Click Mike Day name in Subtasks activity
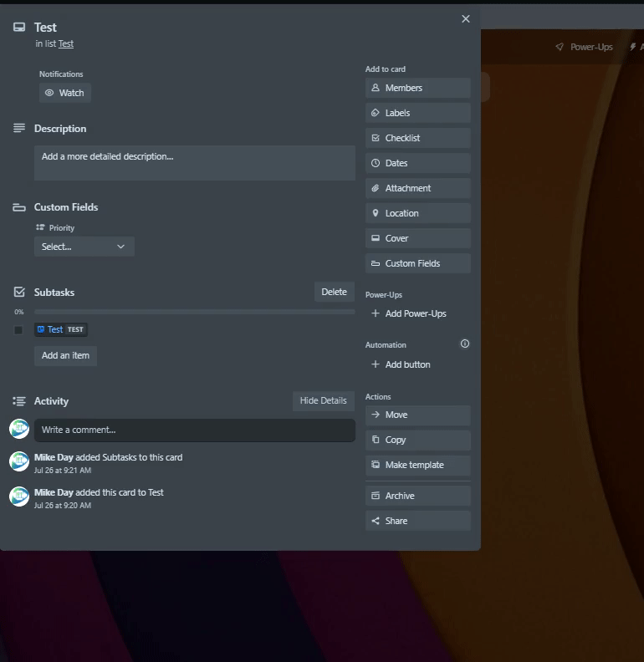Image resolution: width=644 pixels, height=662 pixels. pyautogui.click(x=54, y=457)
